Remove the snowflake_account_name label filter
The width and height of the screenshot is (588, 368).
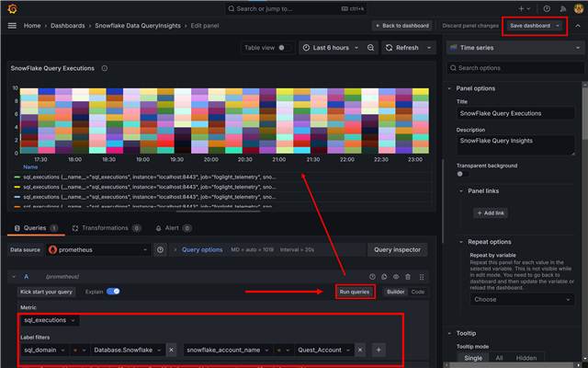tap(360, 350)
